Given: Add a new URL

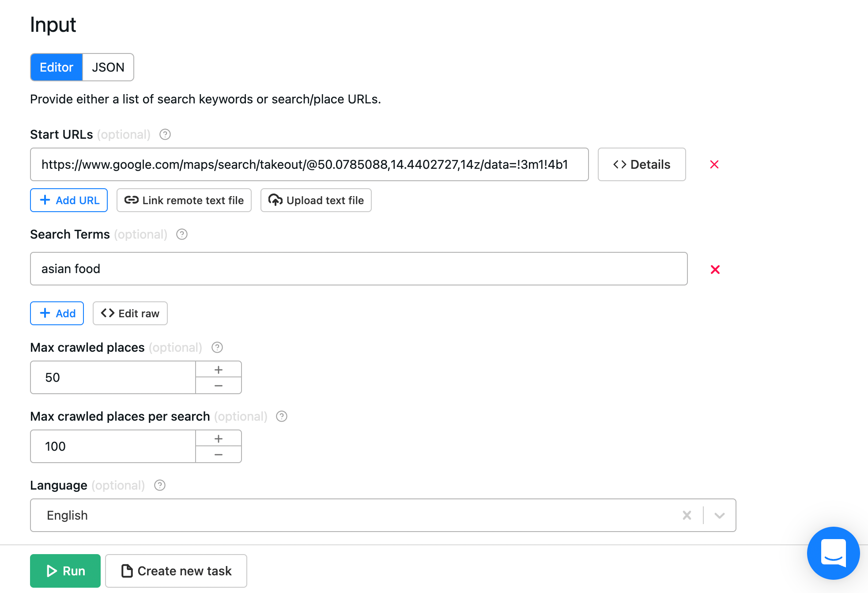Looking at the screenshot, I should [69, 200].
